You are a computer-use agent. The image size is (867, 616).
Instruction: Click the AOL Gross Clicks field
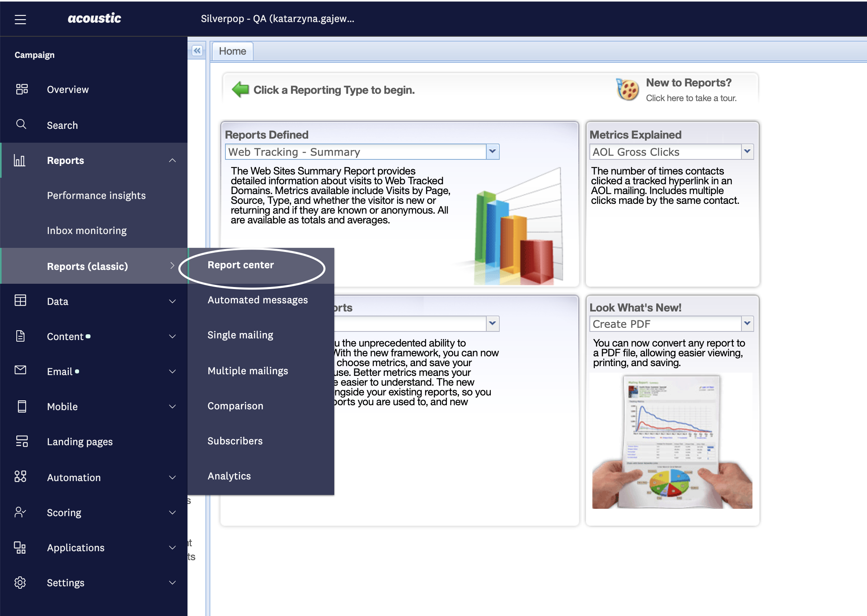[665, 152]
